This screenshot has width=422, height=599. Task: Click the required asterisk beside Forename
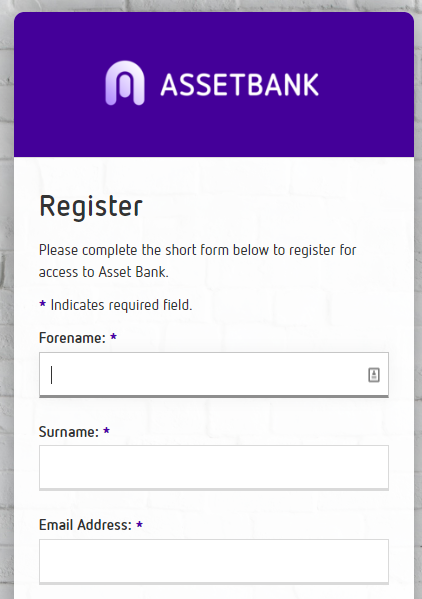pos(113,337)
